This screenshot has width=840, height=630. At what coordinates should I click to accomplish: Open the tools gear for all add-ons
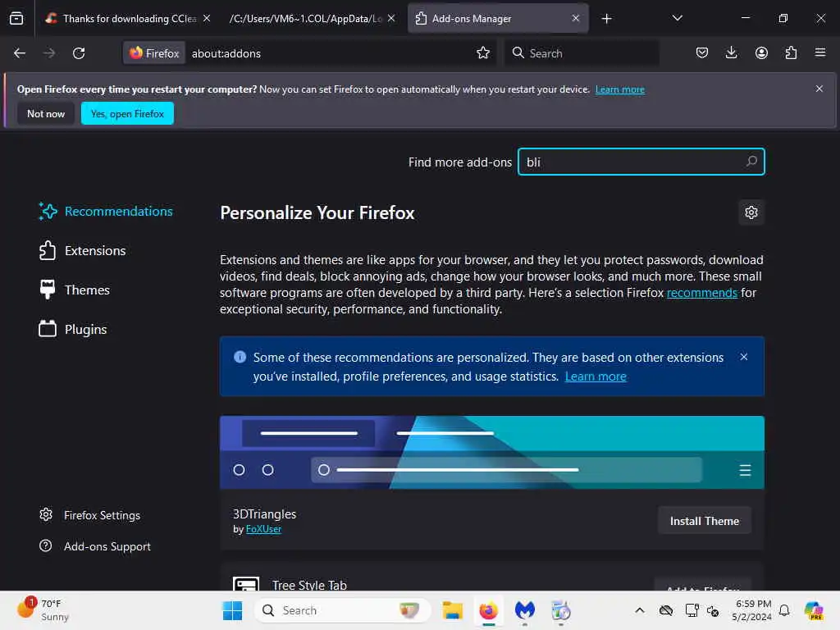tap(751, 212)
